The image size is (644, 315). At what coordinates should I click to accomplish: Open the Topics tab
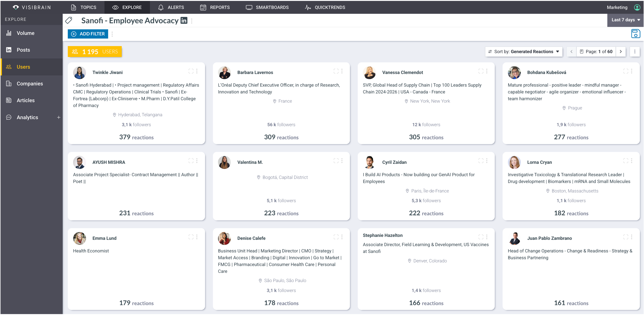tap(83, 7)
